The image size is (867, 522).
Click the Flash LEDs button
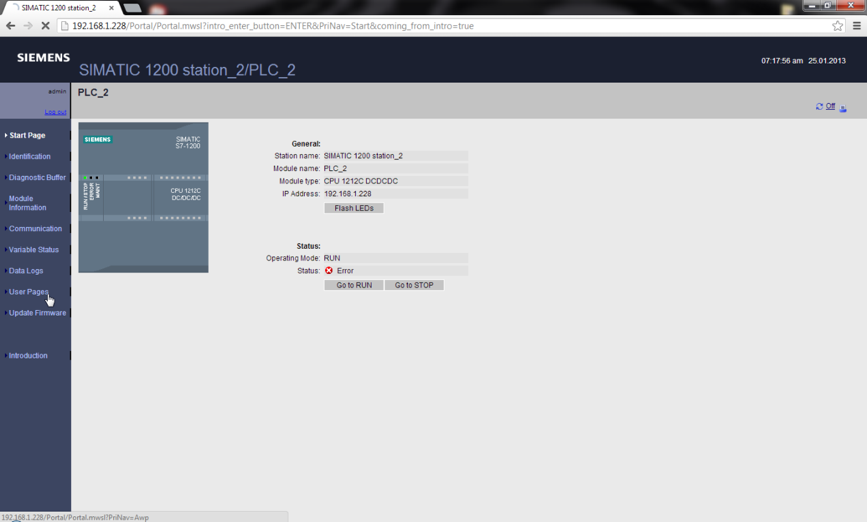[x=354, y=208]
